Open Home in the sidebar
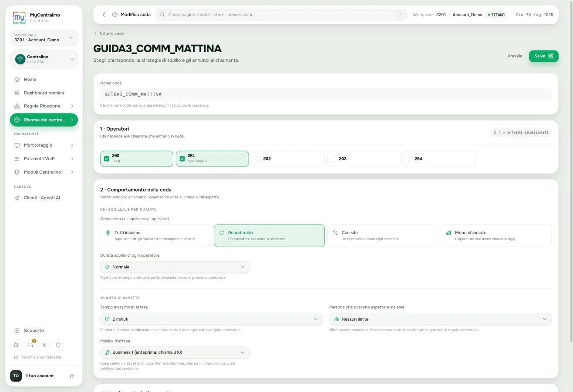Image resolution: width=573 pixels, height=392 pixels. [x=44, y=80]
